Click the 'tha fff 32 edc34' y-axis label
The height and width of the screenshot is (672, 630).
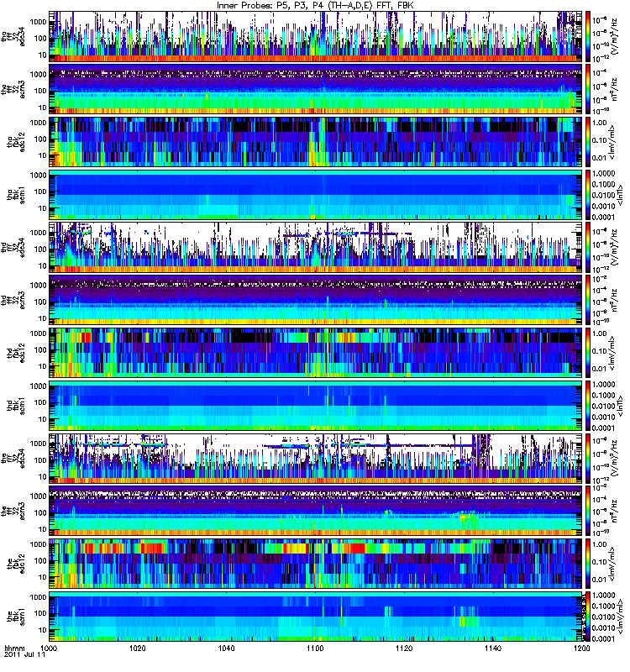coord(13,37)
